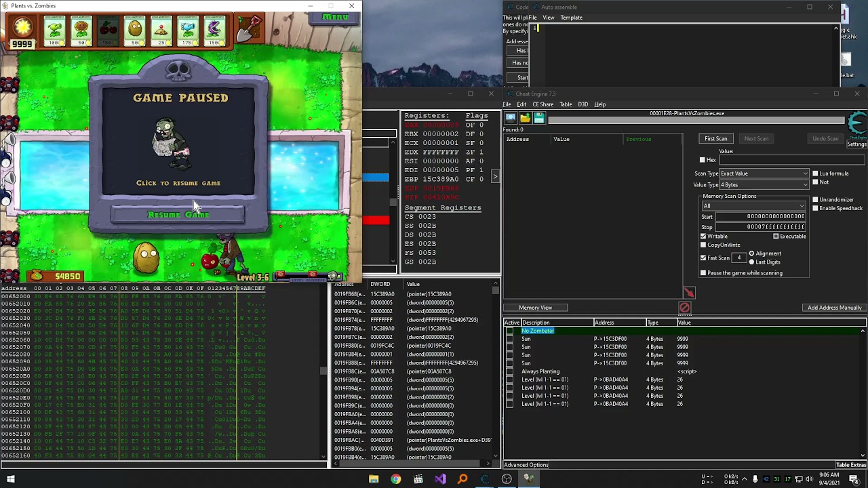Click Description column header in cheat table
Screen dimensions: 868x488
[557, 323]
